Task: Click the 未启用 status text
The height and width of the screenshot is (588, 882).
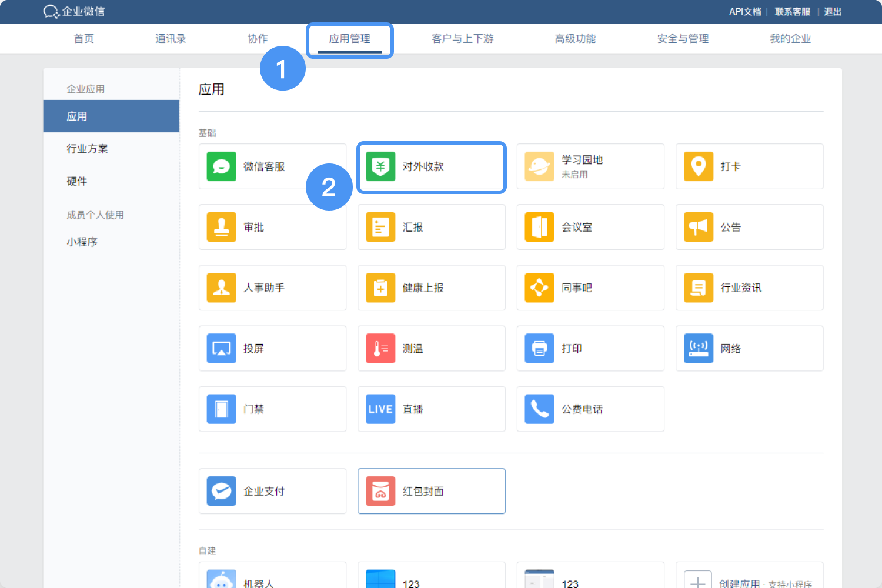Action: point(574,174)
